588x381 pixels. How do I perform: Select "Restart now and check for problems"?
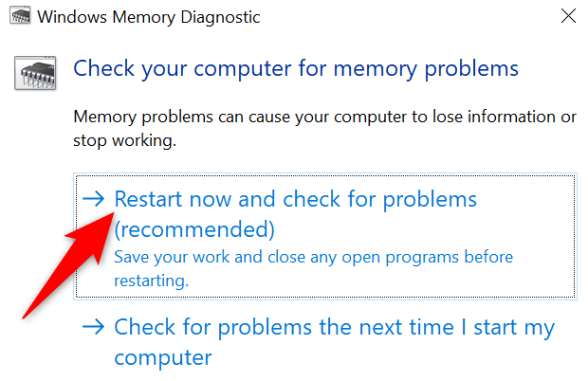[295, 200]
